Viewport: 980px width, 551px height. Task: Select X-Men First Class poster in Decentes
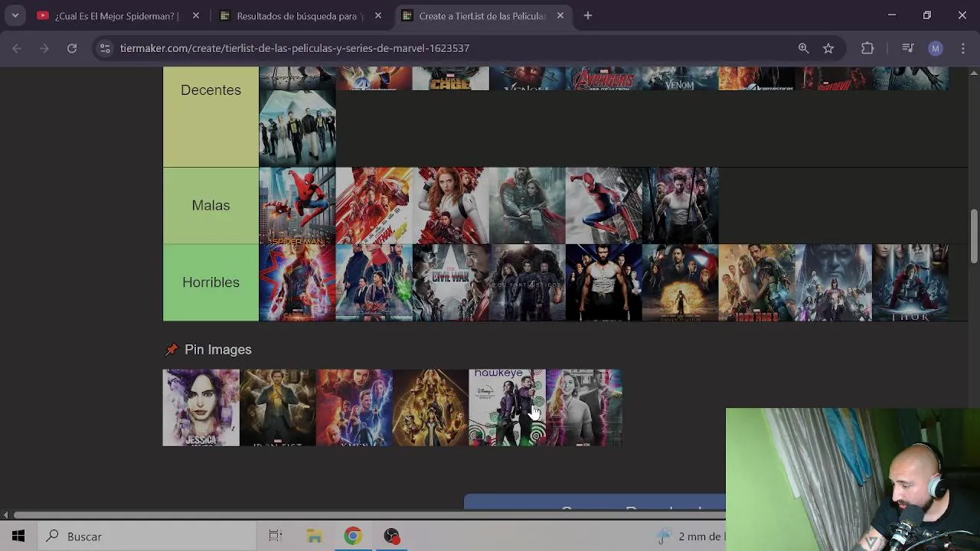[x=297, y=129]
